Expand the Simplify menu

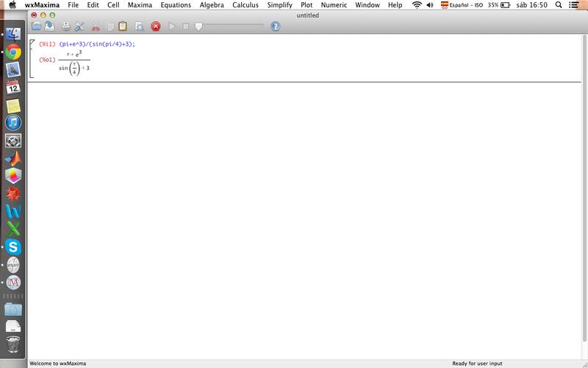(279, 5)
